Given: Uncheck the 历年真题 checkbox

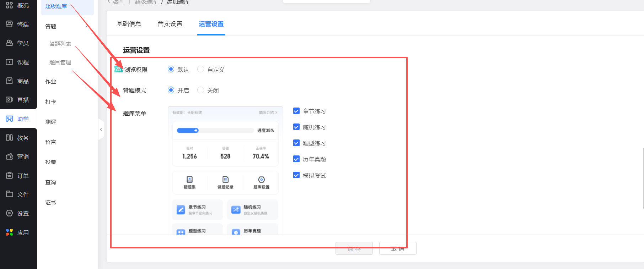Looking at the screenshot, I should click(x=296, y=159).
